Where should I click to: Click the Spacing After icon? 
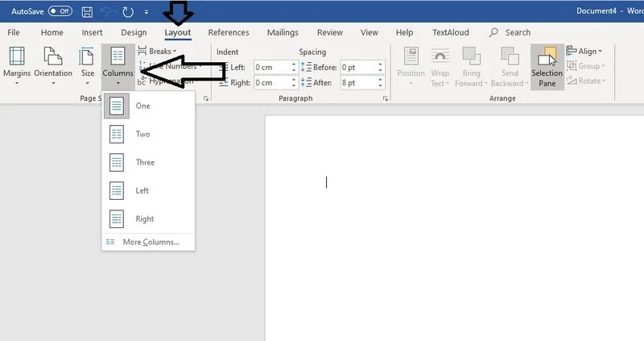[306, 83]
